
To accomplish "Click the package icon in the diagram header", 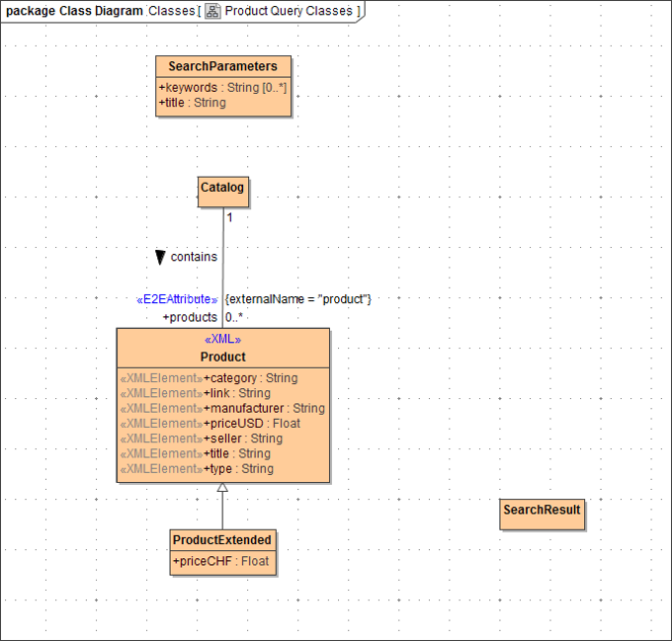I will click(212, 11).
